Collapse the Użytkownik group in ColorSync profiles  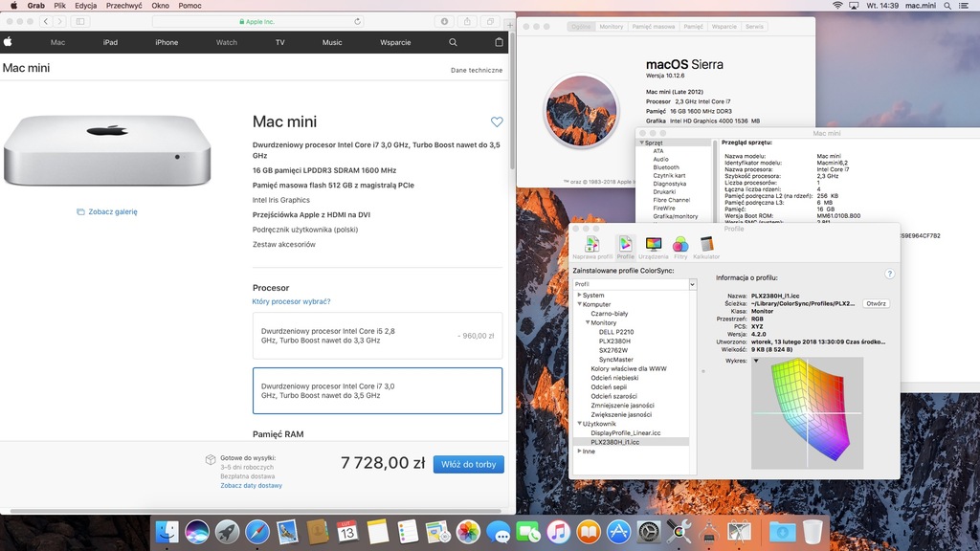coord(579,424)
